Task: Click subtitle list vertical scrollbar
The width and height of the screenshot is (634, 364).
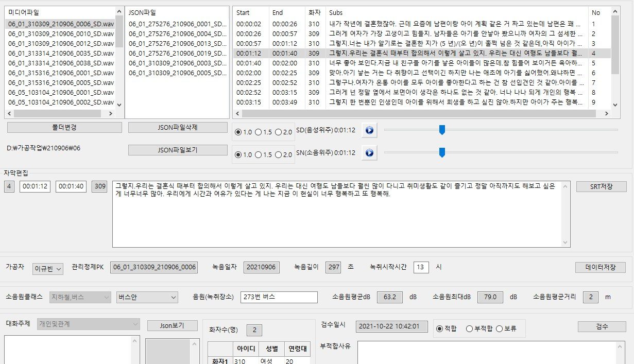Action: [615, 58]
